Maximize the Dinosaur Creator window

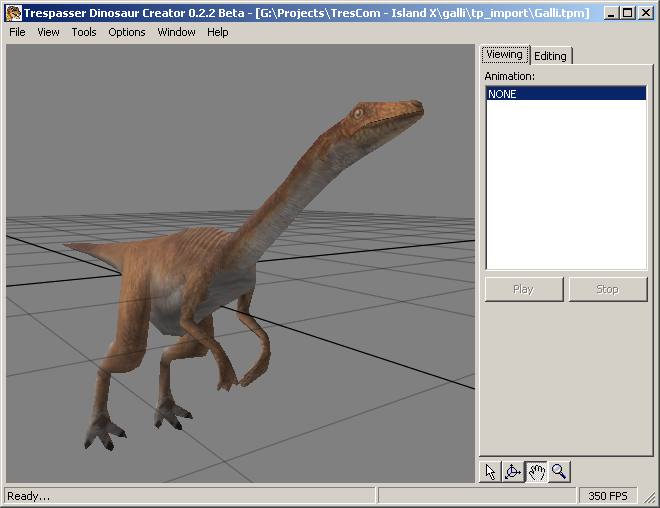pyautogui.click(x=628, y=13)
